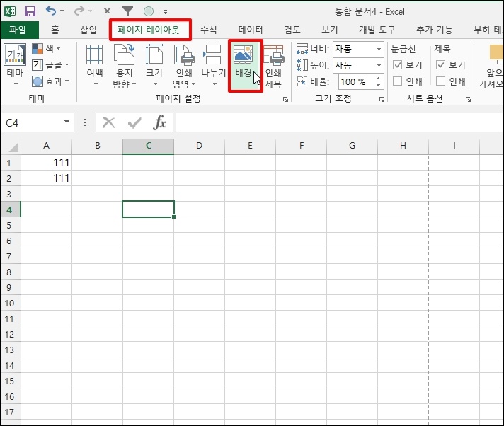Open the 페이지 설정 dialog launcher
The image size is (504, 426).
pyautogui.click(x=285, y=99)
